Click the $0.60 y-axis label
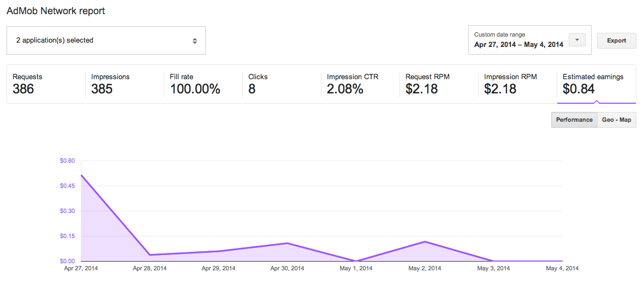Image resolution: width=644 pixels, height=296 pixels. point(68,161)
